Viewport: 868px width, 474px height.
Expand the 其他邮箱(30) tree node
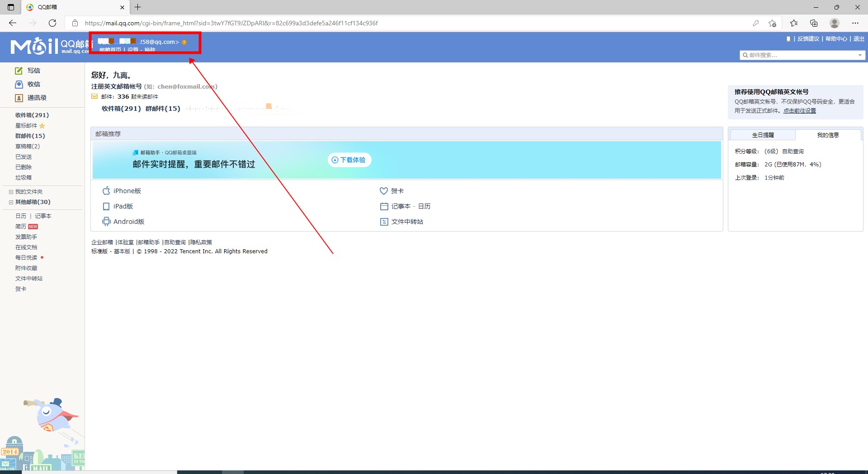(x=11, y=202)
